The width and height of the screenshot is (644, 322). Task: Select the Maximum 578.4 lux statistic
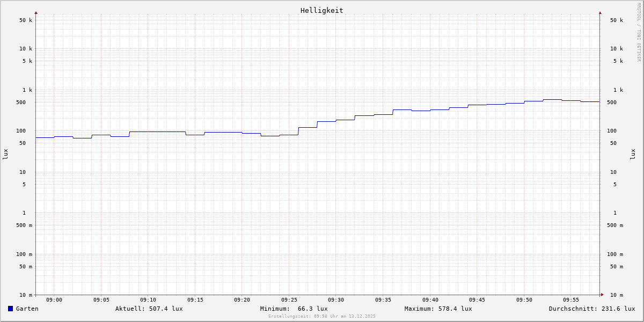(x=438, y=309)
